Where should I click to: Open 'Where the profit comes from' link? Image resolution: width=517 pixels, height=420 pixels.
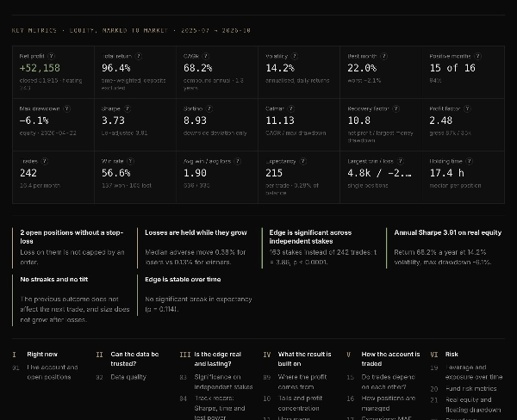[x=302, y=382]
